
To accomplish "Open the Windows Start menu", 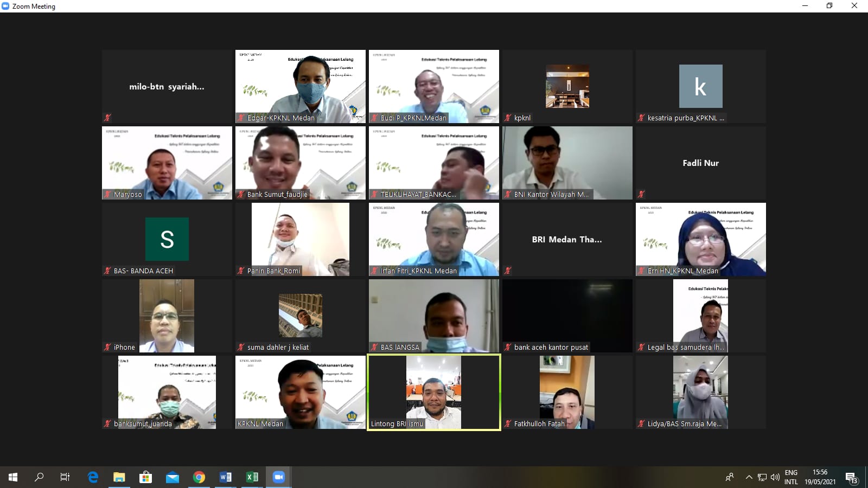I will [13, 477].
